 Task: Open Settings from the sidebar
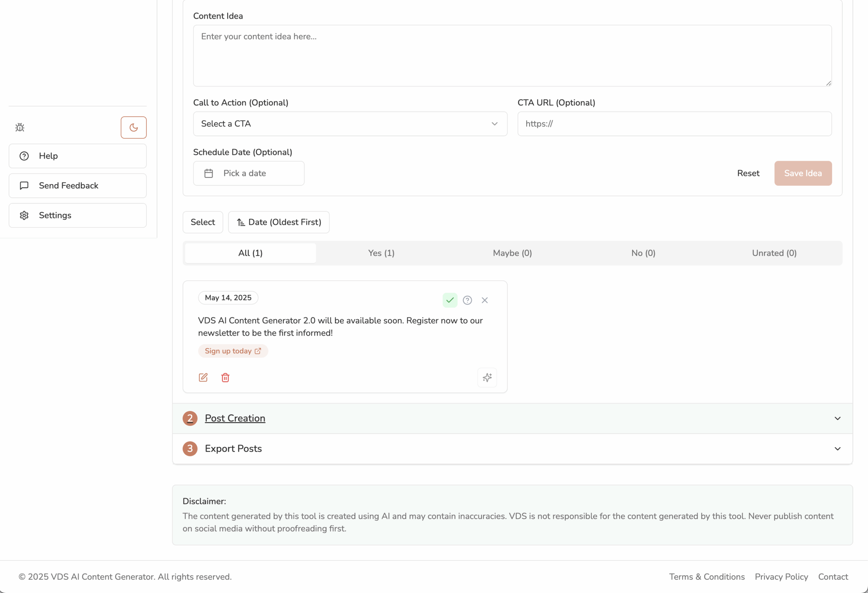78,215
